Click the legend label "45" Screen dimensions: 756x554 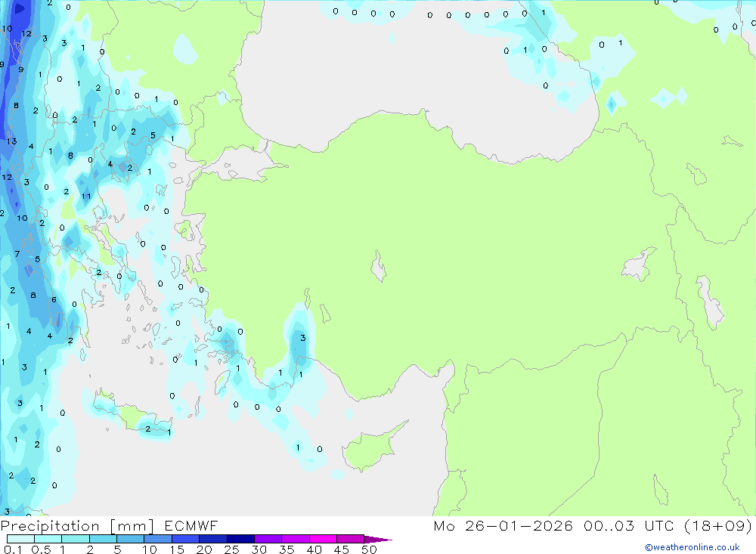(342, 549)
